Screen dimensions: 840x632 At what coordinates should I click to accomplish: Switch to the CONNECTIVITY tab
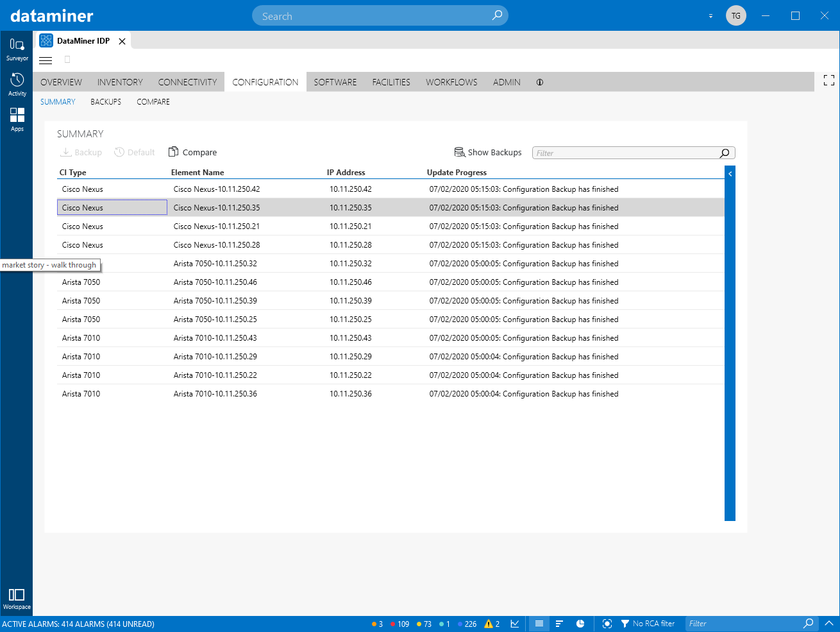tap(187, 82)
